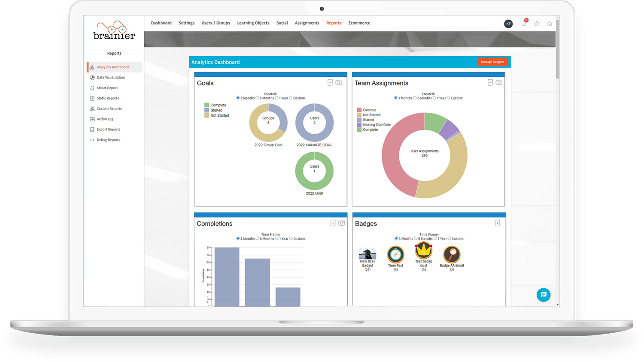Open Static Reports

pos(108,98)
